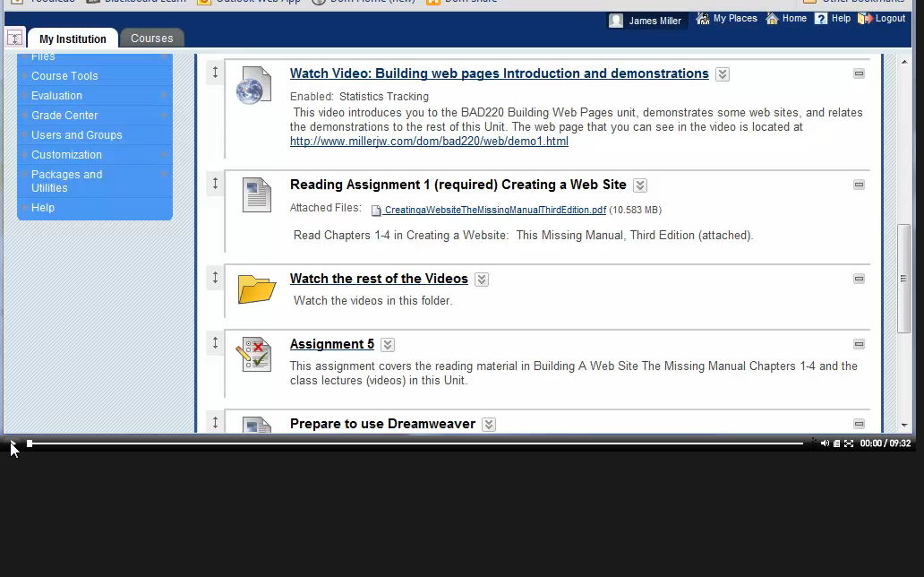Switch to the Courses tab

pyautogui.click(x=152, y=38)
